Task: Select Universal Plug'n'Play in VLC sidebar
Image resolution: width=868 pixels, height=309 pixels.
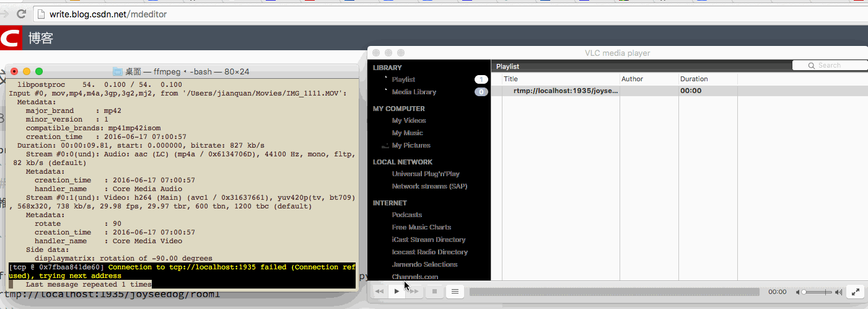Action: click(x=426, y=174)
